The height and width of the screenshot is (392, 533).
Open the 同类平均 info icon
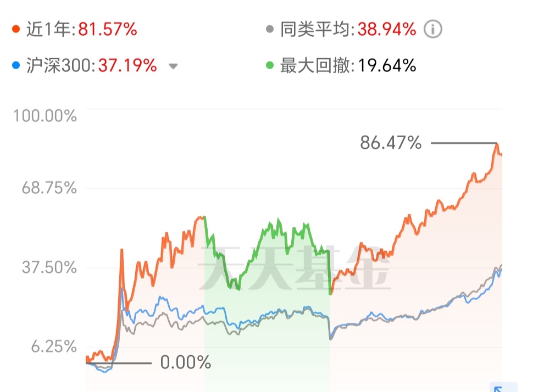click(x=433, y=29)
